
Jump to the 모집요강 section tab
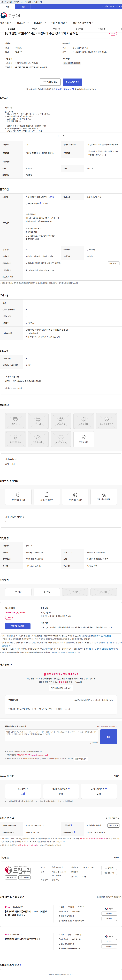click(11, 29)
